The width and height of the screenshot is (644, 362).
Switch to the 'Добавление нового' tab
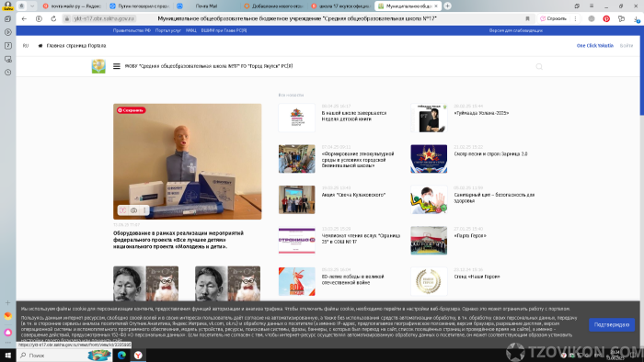click(x=273, y=6)
